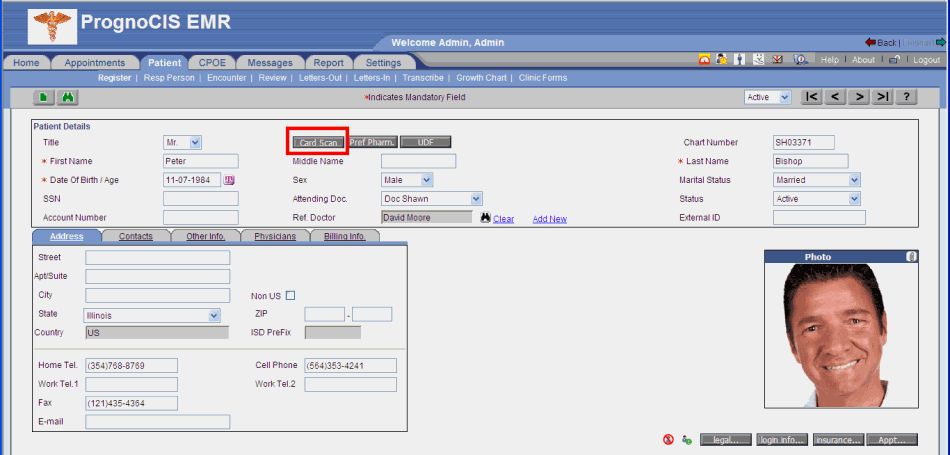Click paperclip attach icon on Photo panel

click(911, 257)
